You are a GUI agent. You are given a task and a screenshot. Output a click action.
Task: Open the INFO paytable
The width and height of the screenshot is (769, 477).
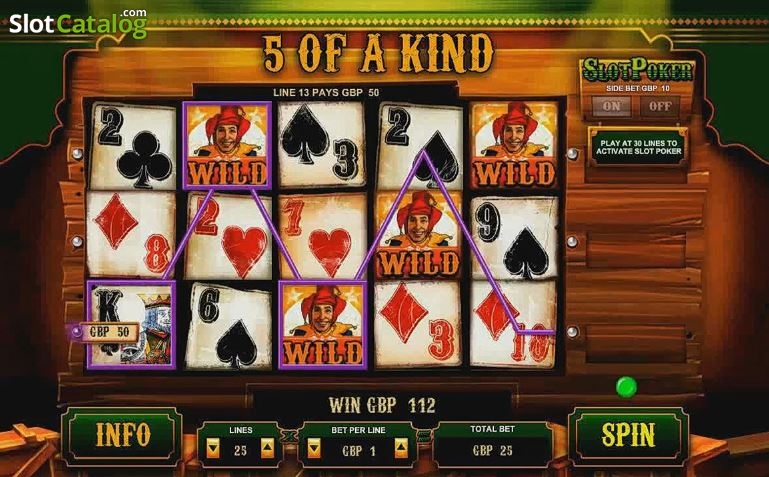(x=123, y=435)
